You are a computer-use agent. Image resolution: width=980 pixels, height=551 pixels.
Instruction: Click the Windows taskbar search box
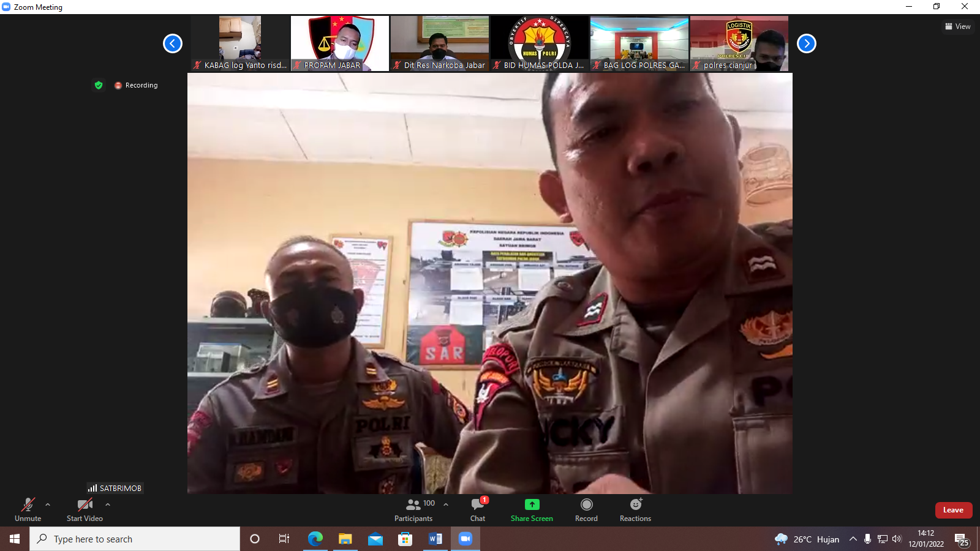[135, 539]
